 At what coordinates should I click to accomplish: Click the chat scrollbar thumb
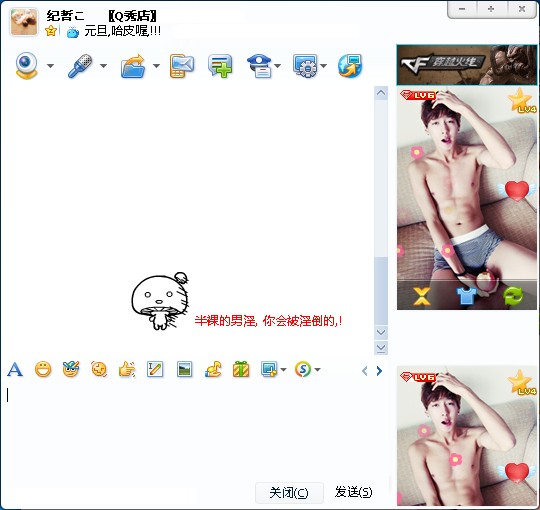381,291
